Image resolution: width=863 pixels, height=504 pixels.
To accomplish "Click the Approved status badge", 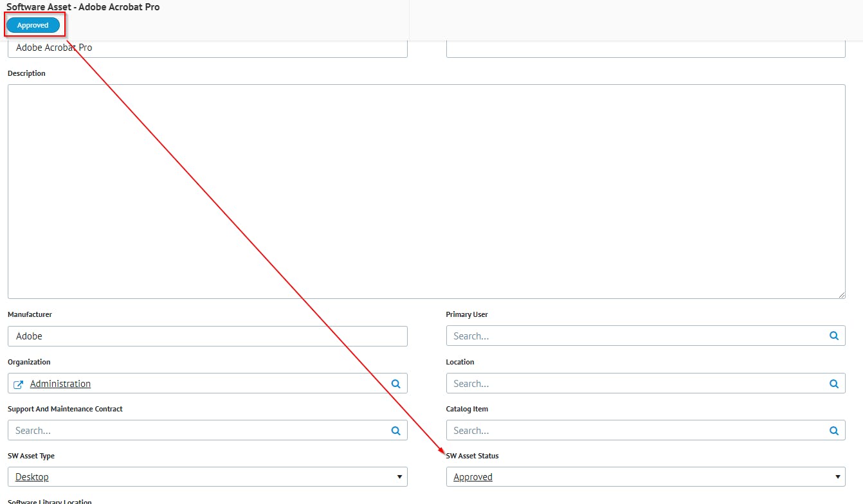I will click(x=33, y=26).
